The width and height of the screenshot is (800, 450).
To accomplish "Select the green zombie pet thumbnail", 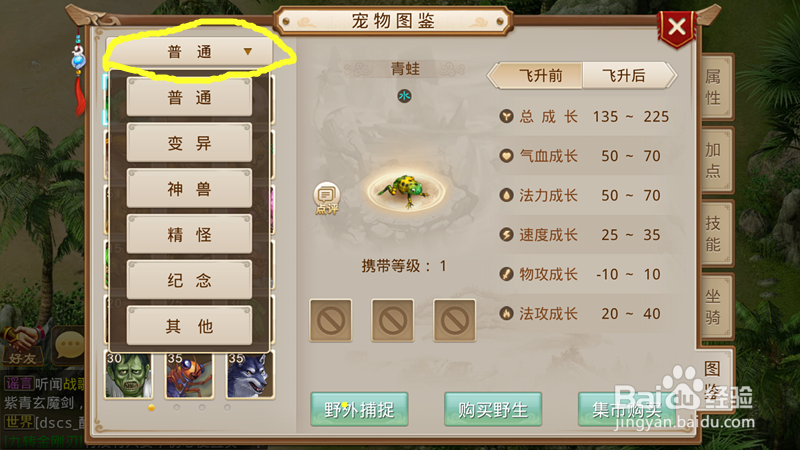I will pyautogui.click(x=129, y=374).
